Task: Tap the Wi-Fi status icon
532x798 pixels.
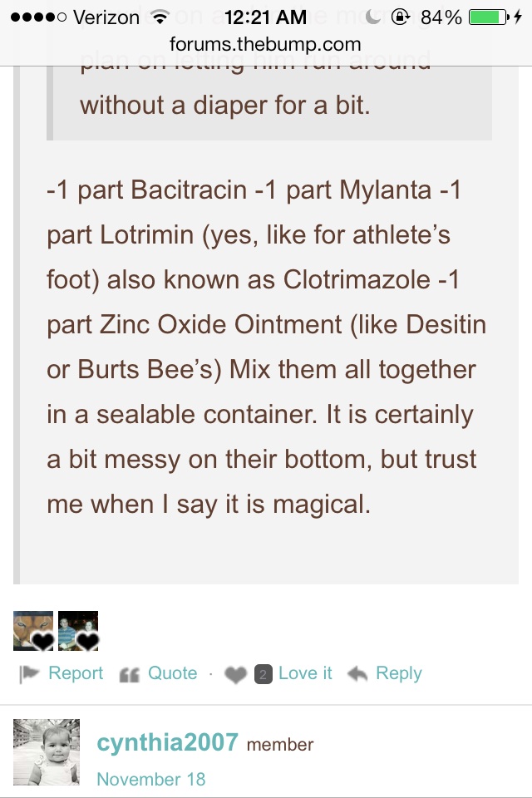Action: [x=160, y=17]
